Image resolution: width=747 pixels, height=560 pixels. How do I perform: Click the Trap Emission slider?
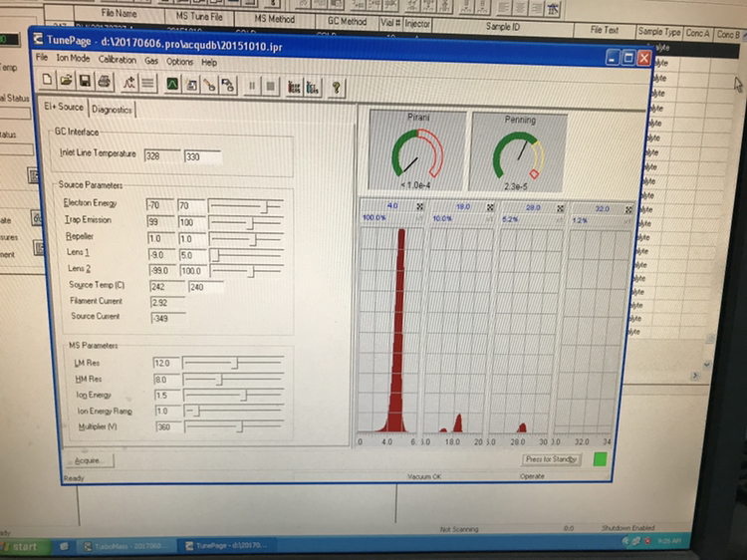(246, 222)
